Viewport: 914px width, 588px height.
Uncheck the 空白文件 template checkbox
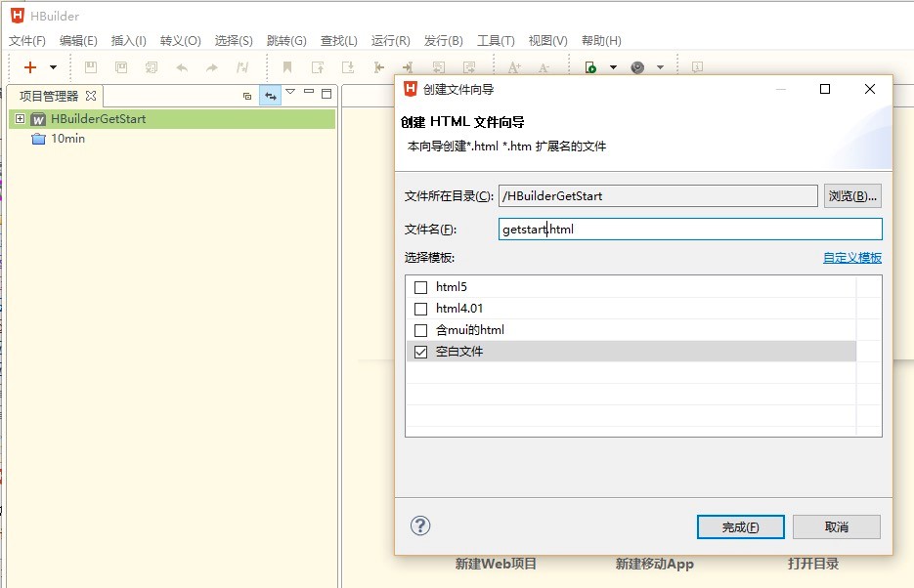[421, 351]
